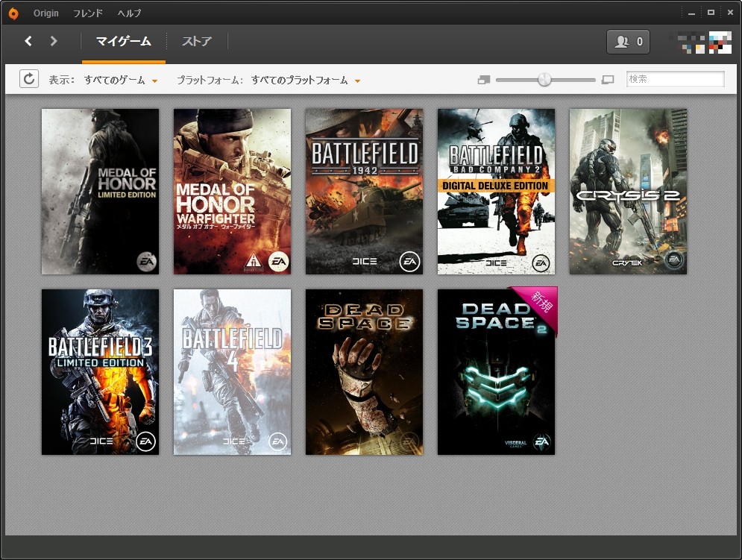
Task: Open the フレンド menu
Action: pos(87,13)
